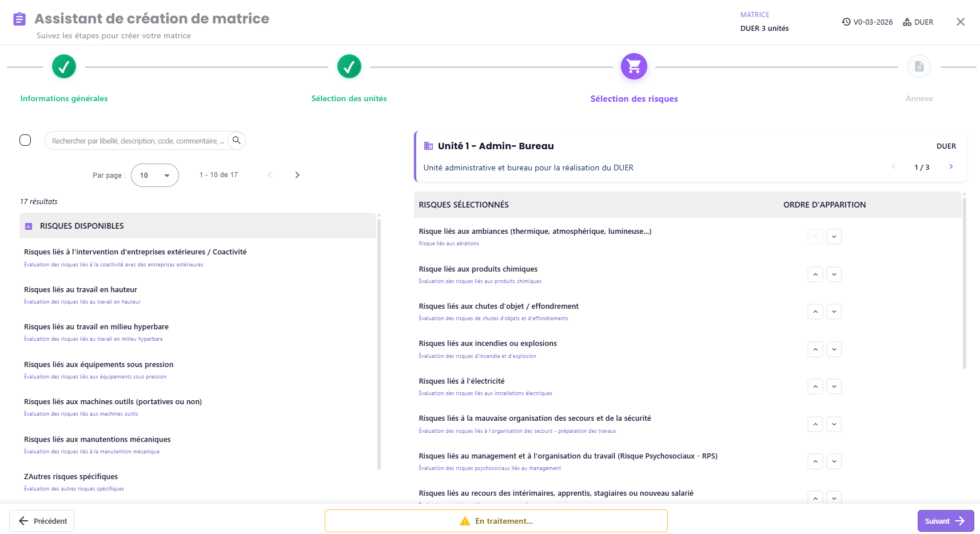
Task: Show next unit with right chevron
Action: tap(951, 167)
